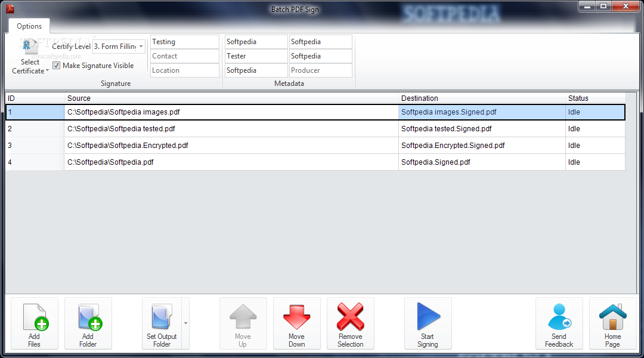
Task: Click the Add Files icon
Action: [36, 317]
